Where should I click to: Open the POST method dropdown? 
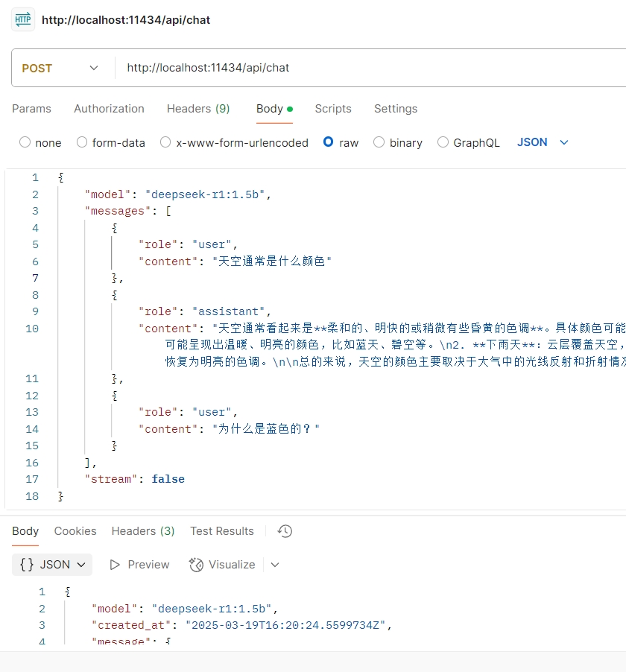(61, 68)
